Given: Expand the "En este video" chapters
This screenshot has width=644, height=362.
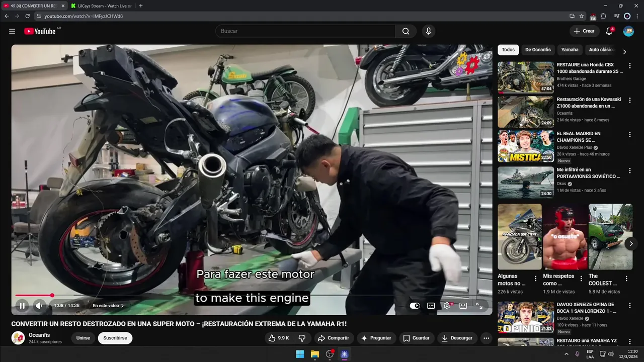Looking at the screenshot, I should [x=108, y=305].
